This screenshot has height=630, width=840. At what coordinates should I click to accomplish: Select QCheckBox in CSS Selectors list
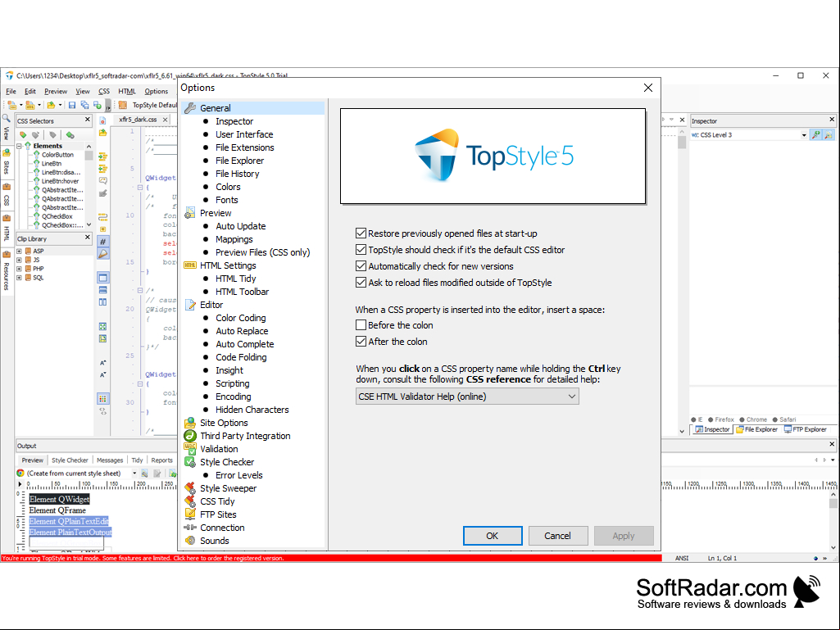click(x=57, y=216)
